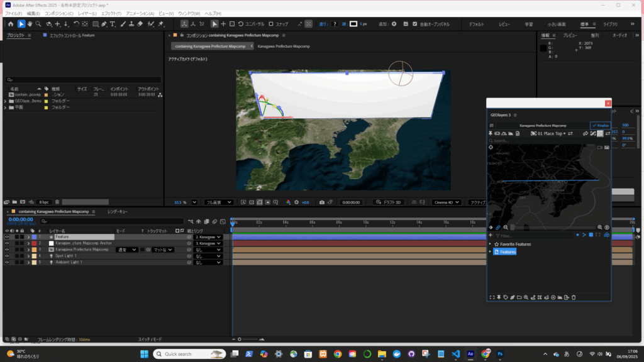The width and height of the screenshot is (644, 362).
Task: Select the Type tool
Action: tap(113, 24)
